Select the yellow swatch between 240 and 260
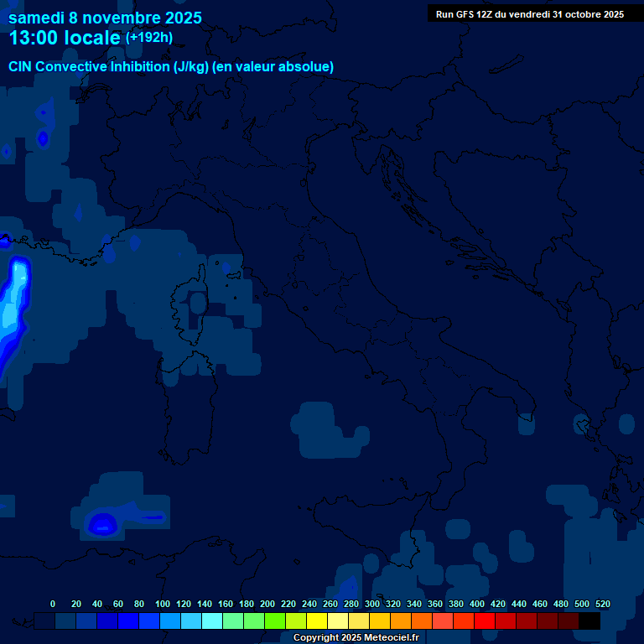The width and height of the screenshot is (644, 644). point(317,621)
